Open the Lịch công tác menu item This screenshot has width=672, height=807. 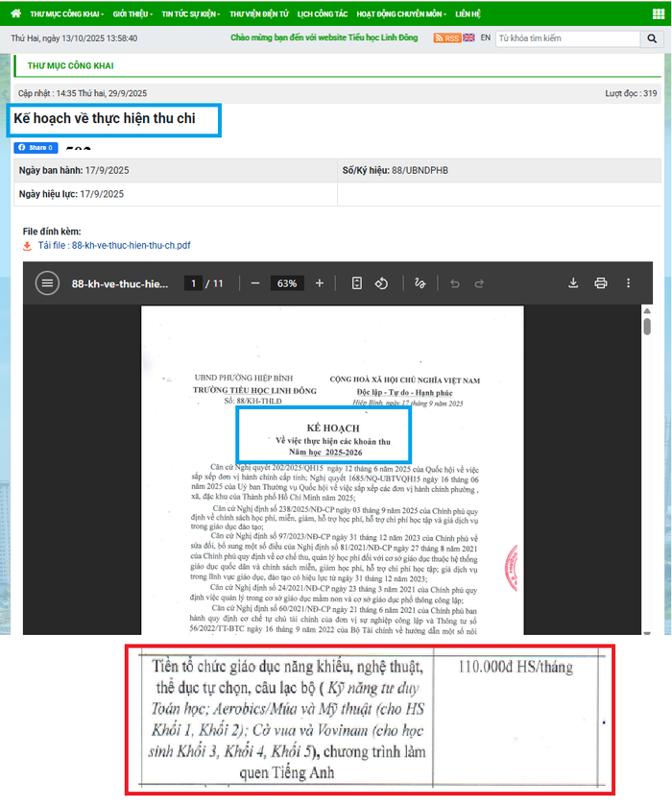pyautogui.click(x=322, y=14)
